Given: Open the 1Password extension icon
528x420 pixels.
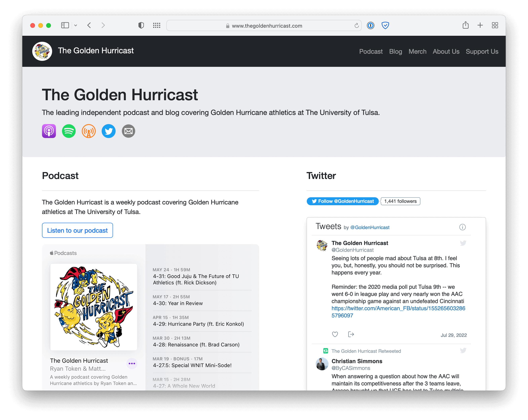Looking at the screenshot, I should click(x=370, y=25).
